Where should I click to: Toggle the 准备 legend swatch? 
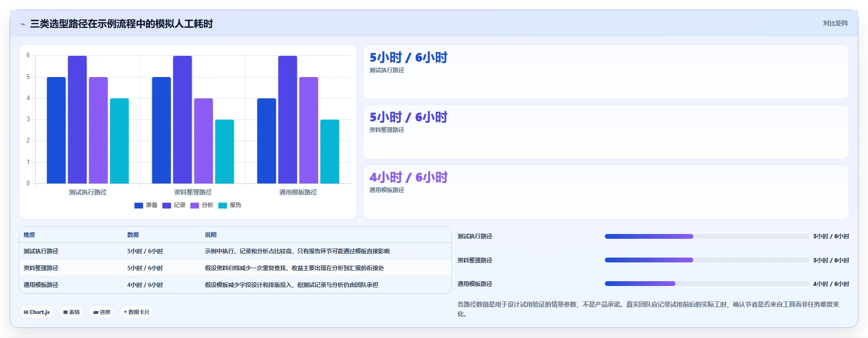pyautogui.click(x=139, y=206)
